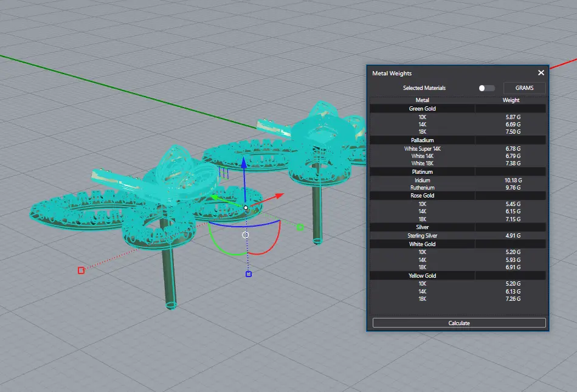Click hollow white circle on blue dotted axis

tap(246, 235)
